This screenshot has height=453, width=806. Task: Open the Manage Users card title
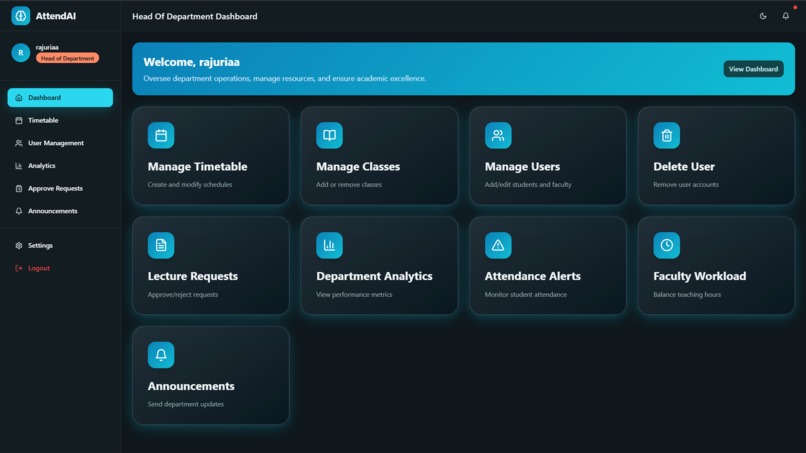tap(522, 167)
